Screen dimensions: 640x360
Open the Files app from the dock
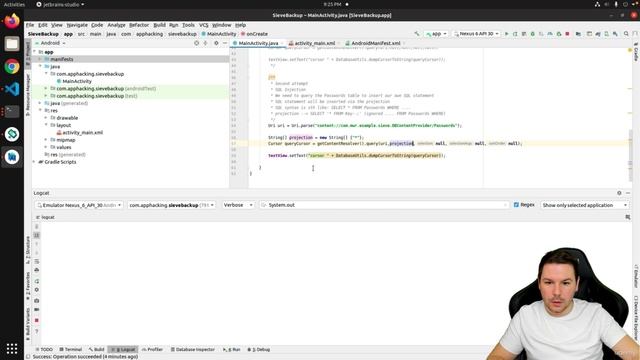point(12,44)
